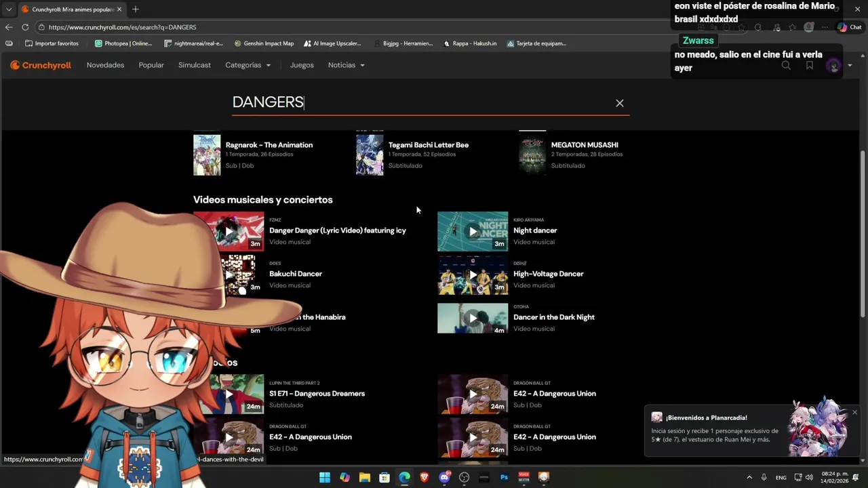Close the Crunchyroll browser tab

coord(119,9)
